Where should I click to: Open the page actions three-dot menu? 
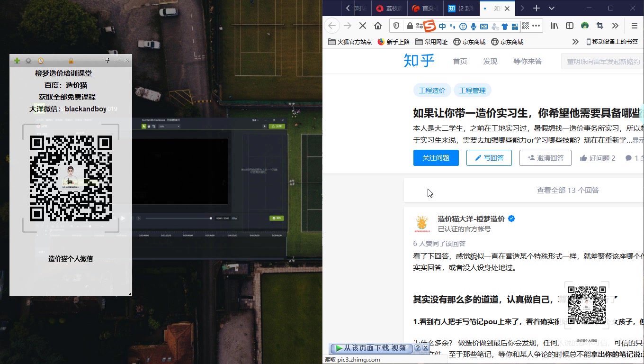pyautogui.click(x=536, y=26)
